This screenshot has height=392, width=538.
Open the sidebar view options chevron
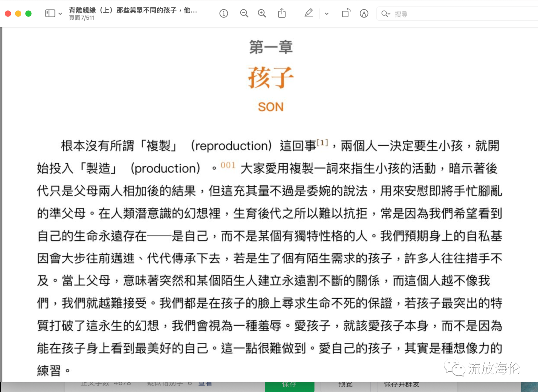60,14
